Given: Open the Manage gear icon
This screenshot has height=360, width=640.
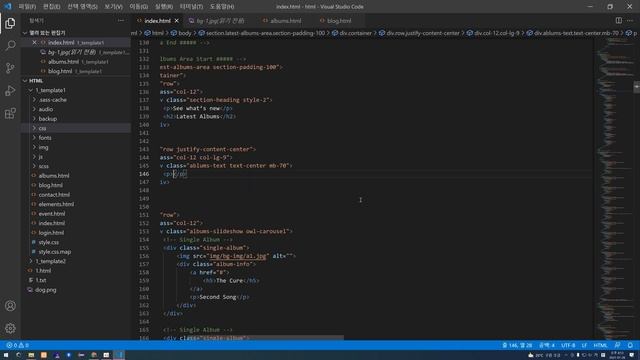Looking at the screenshot, I should click(x=10, y=328).
